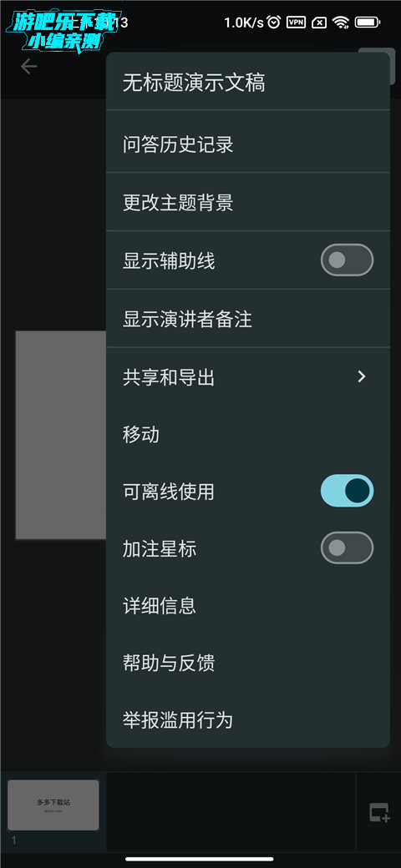Choose 显示演讲者备注 from menu
The width and height of the screenshot is (401, 868).
(x=248, y=320)
